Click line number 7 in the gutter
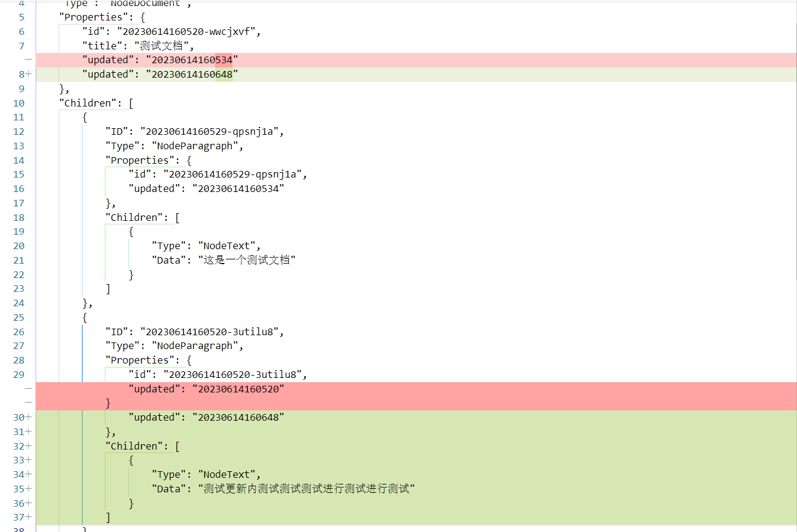This screenshot has width=797, height=532. point(21,45)
